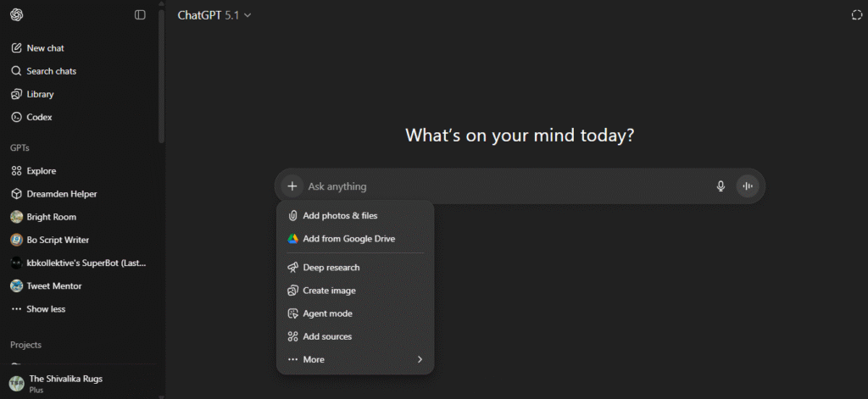
Task: Open New chat link
Action: [x=81, y=48]
